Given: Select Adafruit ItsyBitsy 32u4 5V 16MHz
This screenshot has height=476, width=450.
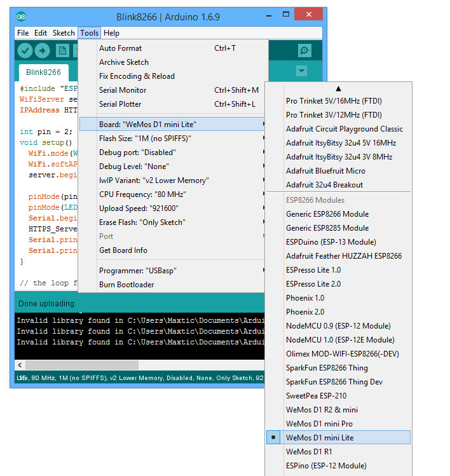Looking at the screenshot, I should click(x=338, y=143).
